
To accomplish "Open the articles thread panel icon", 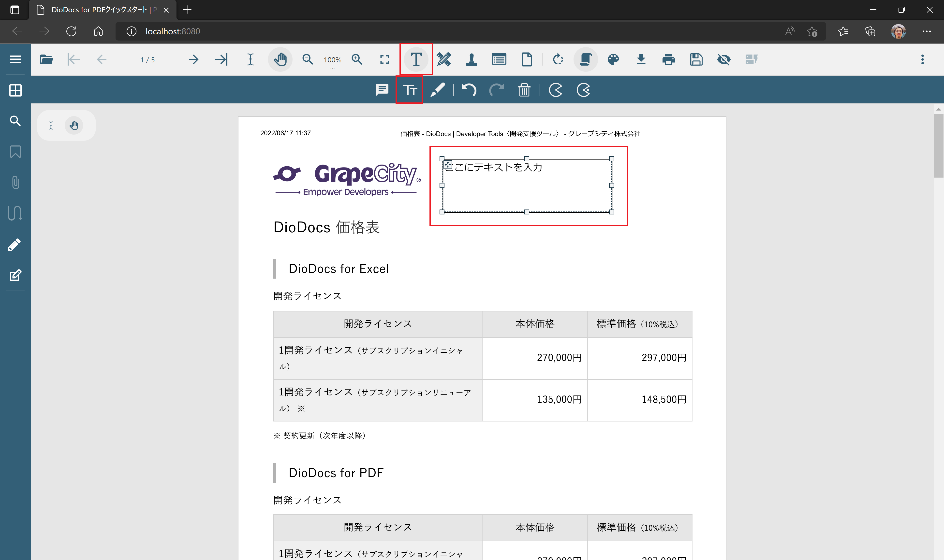I will (15, 213).
